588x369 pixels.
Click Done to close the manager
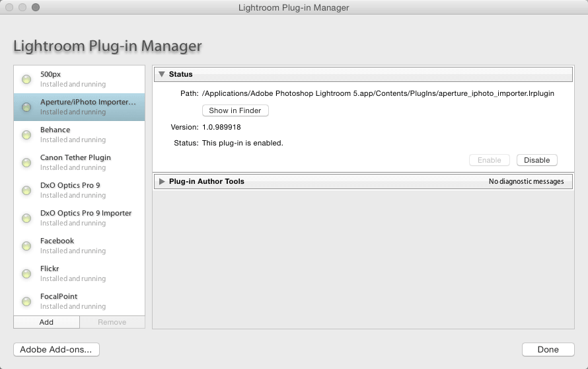pyautogui.click(x=548, y=349)
